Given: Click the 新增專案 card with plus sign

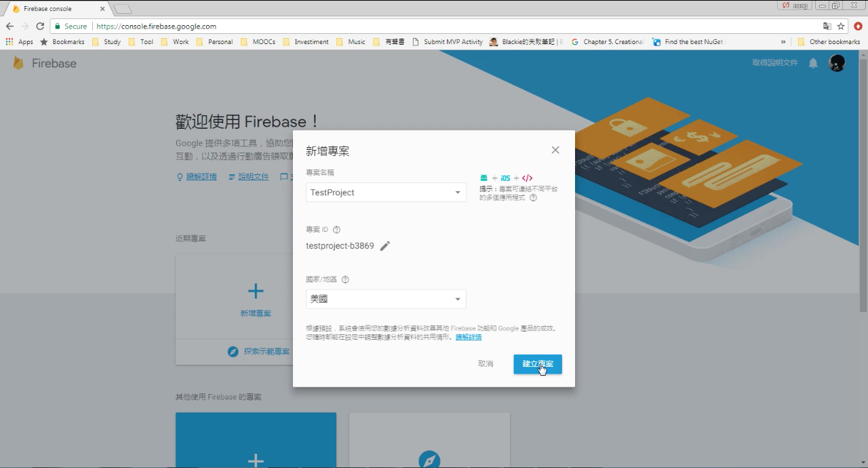Looking at the screenshot, I should 235,297.
